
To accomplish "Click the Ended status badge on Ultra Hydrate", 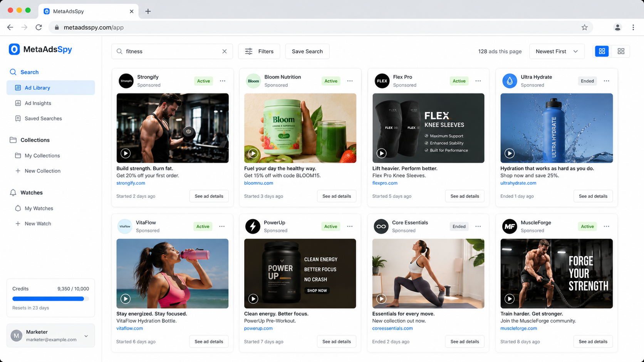I will tap(587, 81).
